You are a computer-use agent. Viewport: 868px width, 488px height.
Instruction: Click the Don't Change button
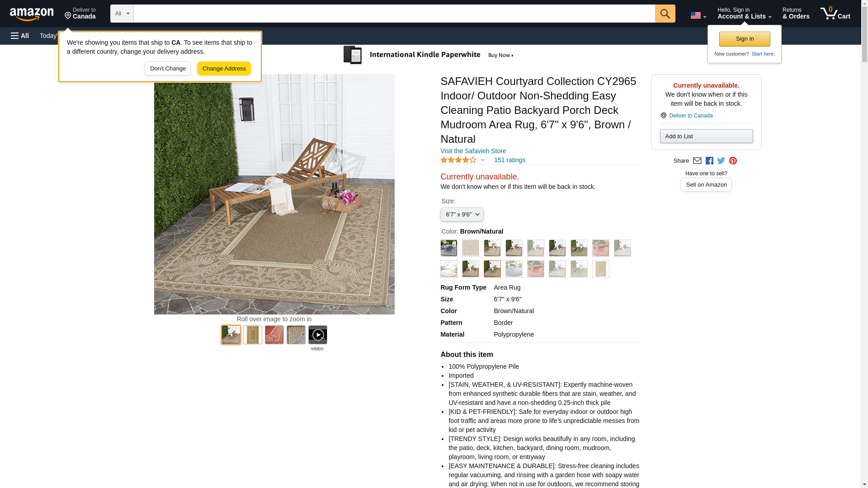coord(168,69)
